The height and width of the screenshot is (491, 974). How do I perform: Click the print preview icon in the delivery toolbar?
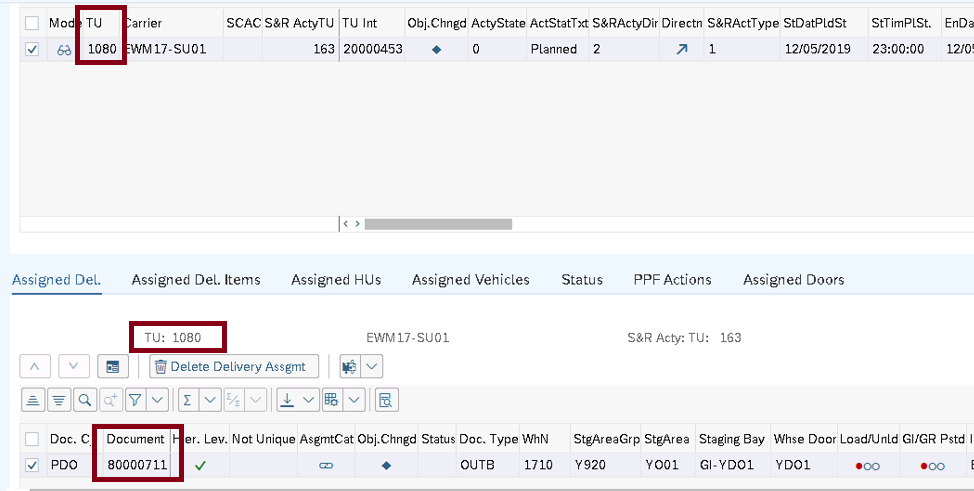pos(386,400)
